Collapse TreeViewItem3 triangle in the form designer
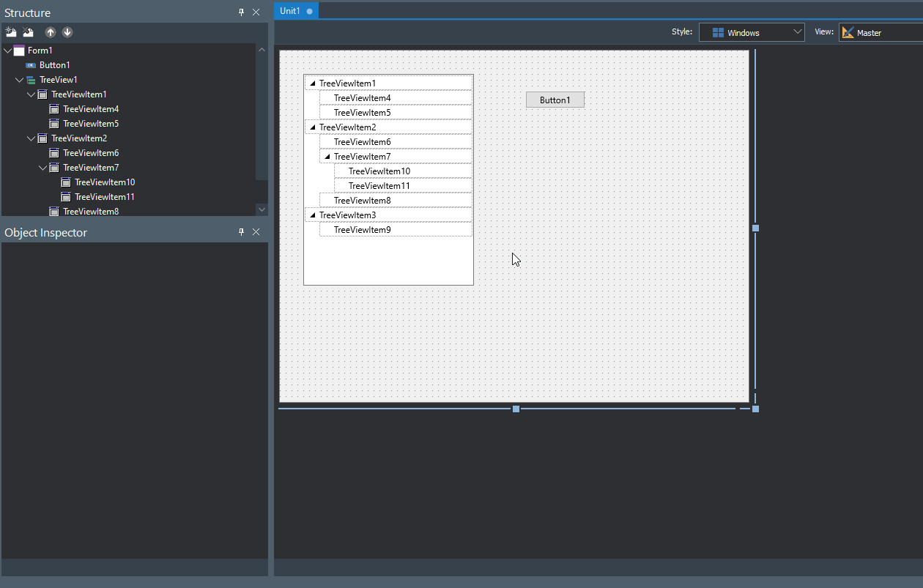The width and height of the screenshot is (923, 588). point(313,215)
